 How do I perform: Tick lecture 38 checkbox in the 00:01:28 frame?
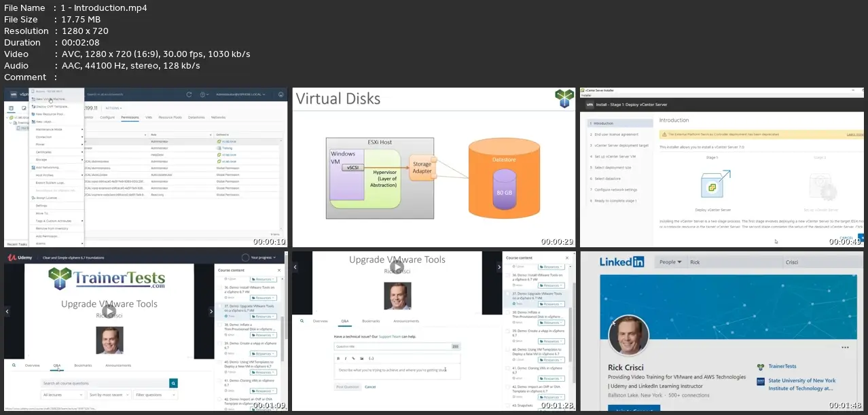(x=508, y=312)
